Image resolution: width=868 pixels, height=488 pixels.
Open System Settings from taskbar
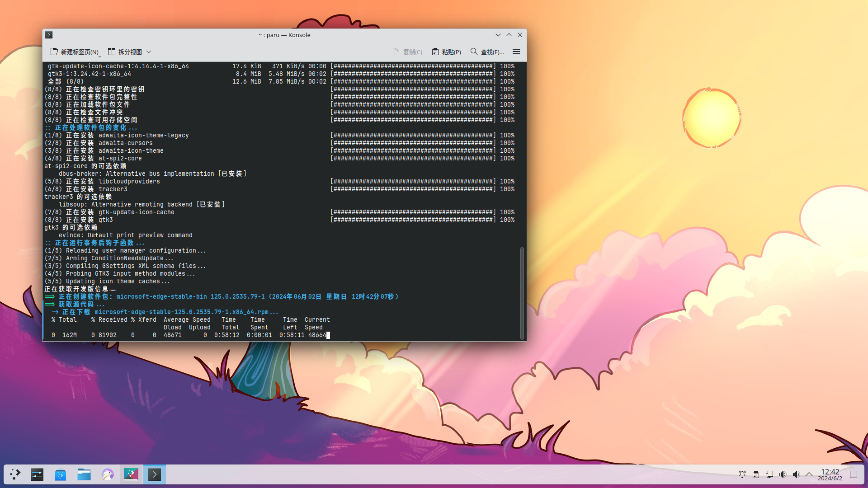(x=37, y=474)
